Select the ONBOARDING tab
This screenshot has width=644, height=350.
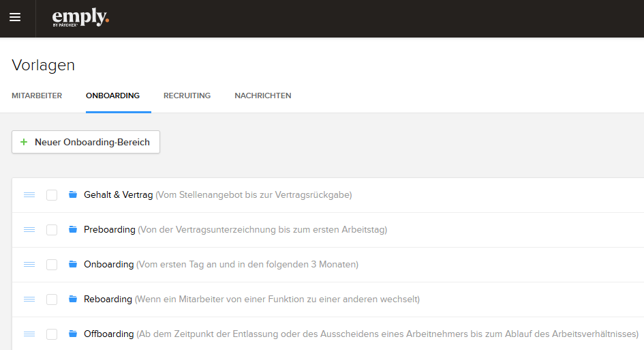click(x=112, y=96)
